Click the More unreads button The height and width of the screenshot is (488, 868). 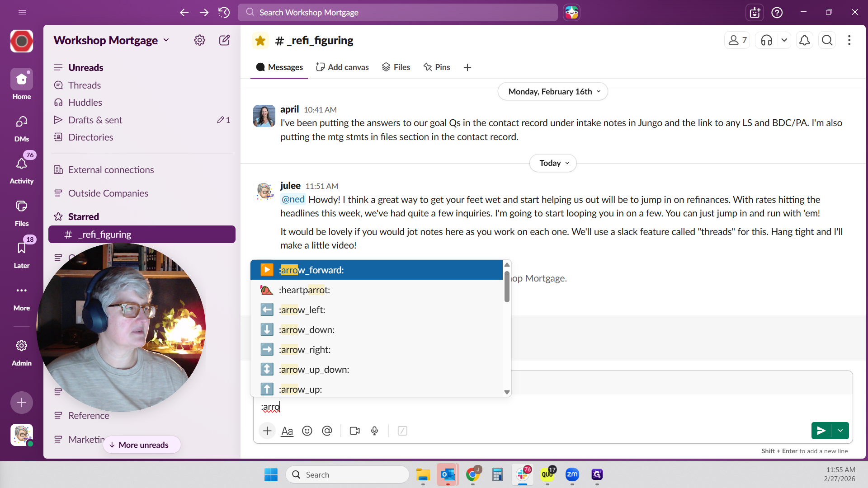[142, 445]
